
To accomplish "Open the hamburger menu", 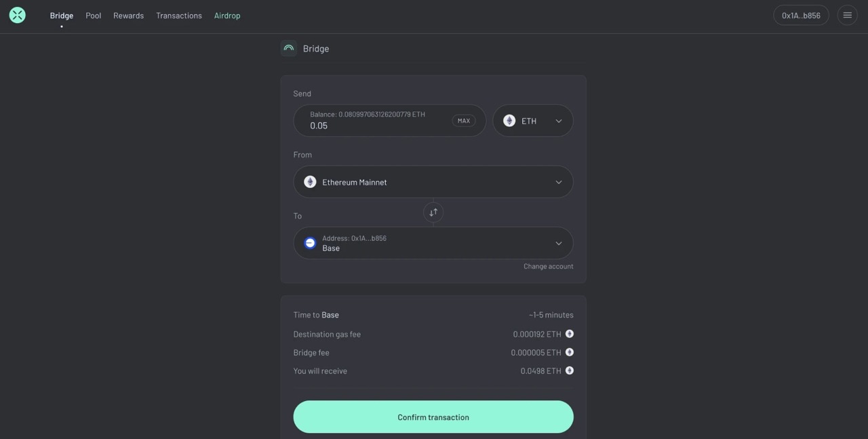I will pos(846,14).
